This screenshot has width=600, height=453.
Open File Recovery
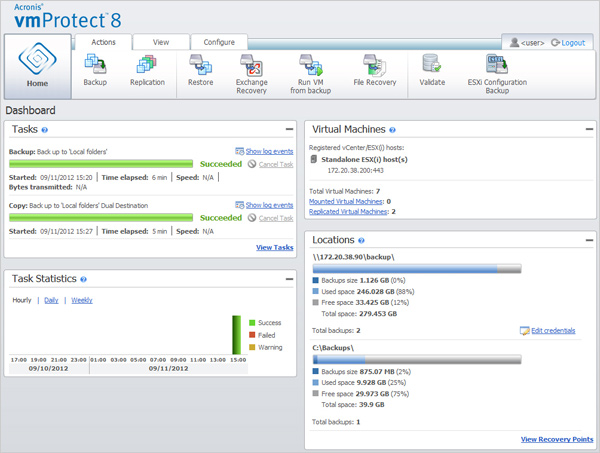click(x=375, y=70)
